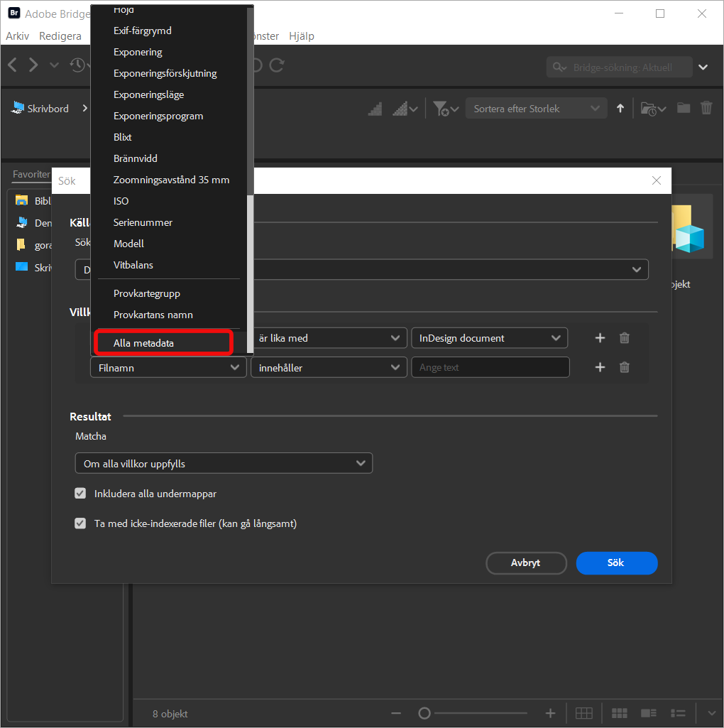Open the "Sortera efter Storlek" dropdown
Screen dimensions: 724x728
[536, 109]
